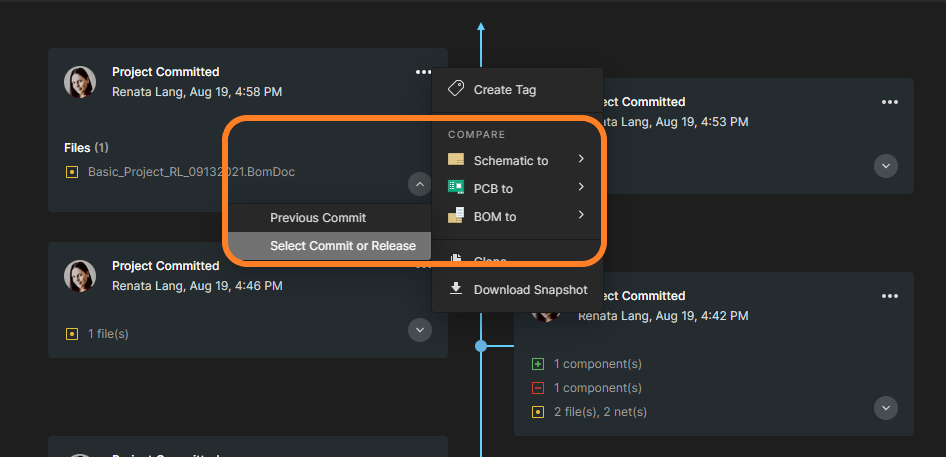
Task: Open the BOM to submenu arrow
Action: [581, 215]
